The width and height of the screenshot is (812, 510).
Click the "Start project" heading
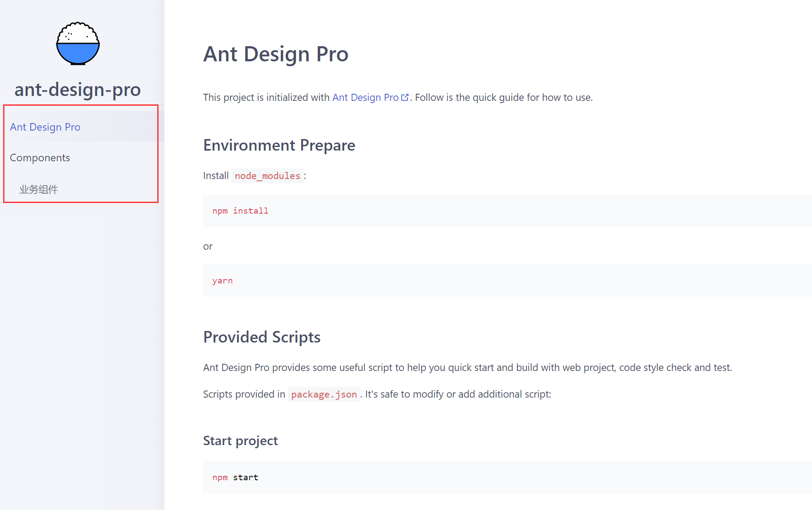(240, 440)
